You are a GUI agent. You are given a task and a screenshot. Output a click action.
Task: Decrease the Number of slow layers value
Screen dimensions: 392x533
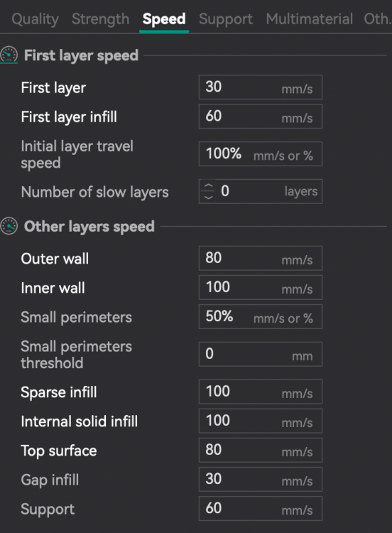pos(208,197)
